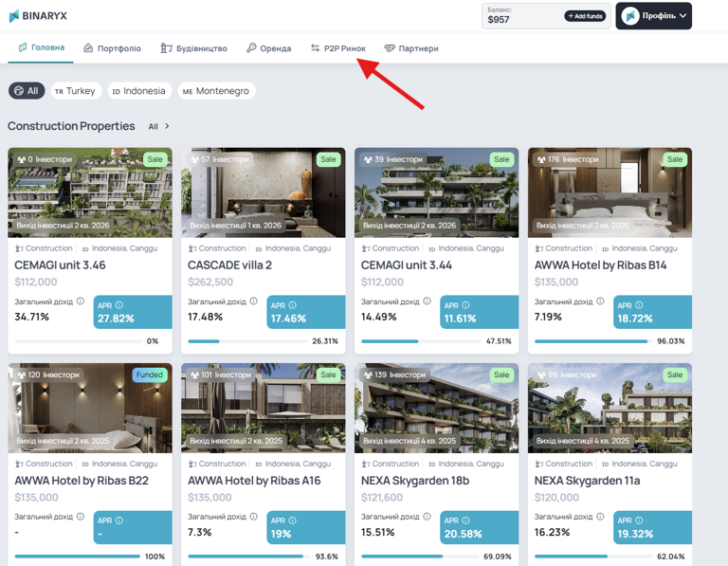
Task: Open the Партнери tab
Action: point(411,48)
